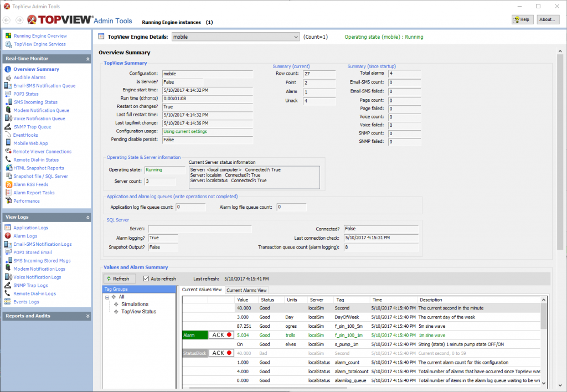Open TopView Engine Services gear icon

(x=8, y=44)
